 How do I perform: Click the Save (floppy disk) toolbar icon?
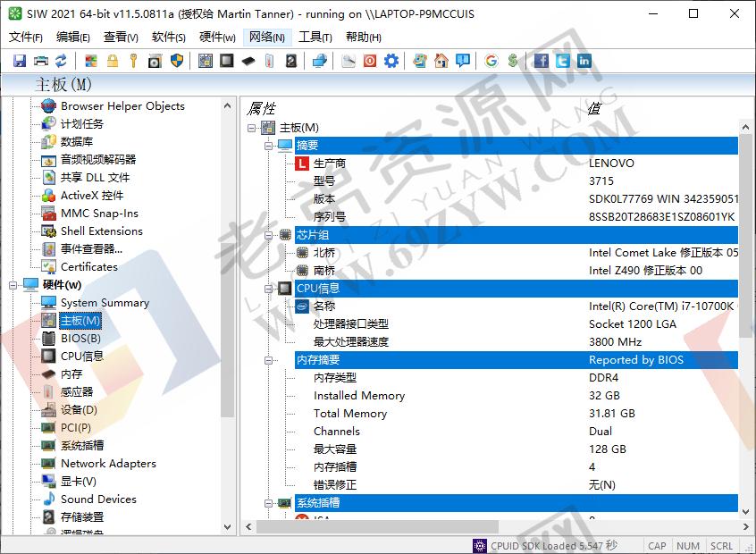coord(20,61)
